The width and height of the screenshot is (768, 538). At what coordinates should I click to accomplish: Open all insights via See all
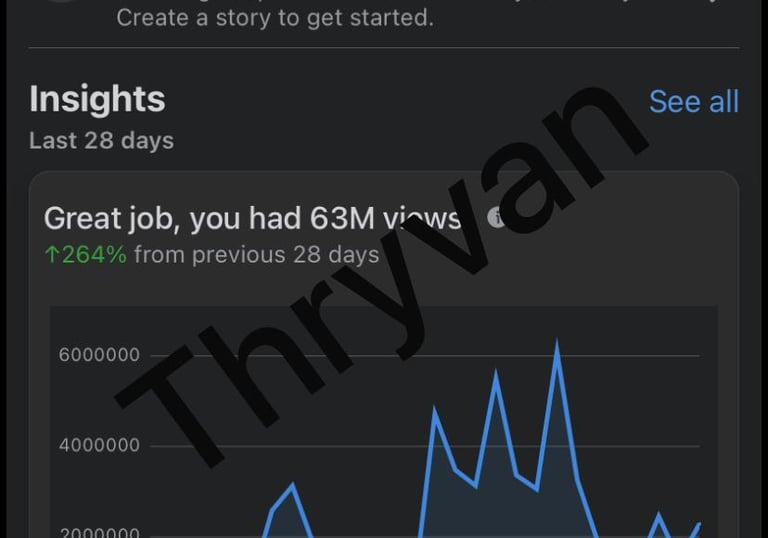(693, 101)
